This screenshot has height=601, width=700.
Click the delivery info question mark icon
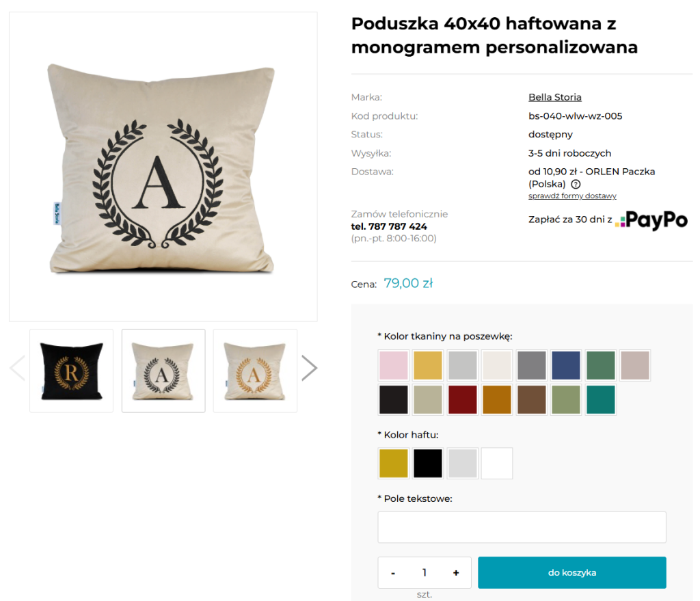(x=576, y=184)
